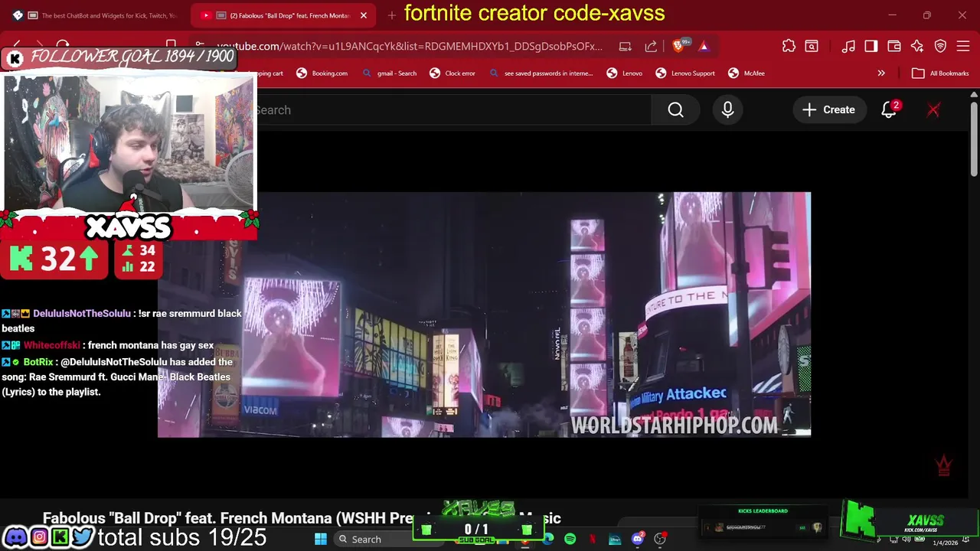Click the YouTube Create button

click(828, 110)
